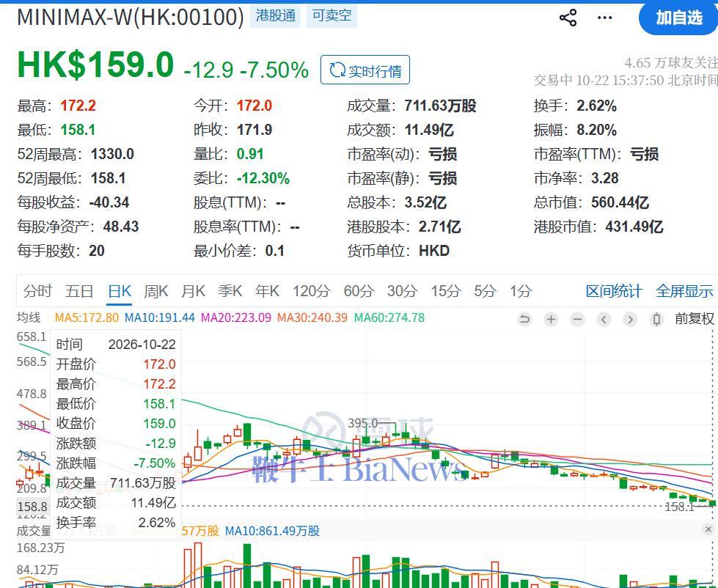Click the 均线 indicator label
Screen dimensions: 718x588
pyautogui.click(x=29, y=317)
